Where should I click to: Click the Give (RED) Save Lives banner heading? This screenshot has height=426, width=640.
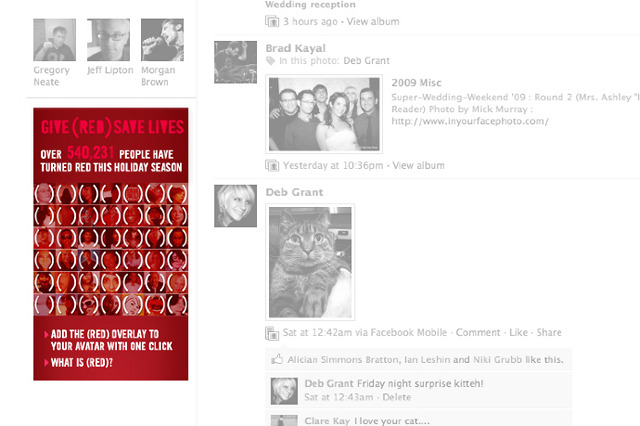[112, 127]
